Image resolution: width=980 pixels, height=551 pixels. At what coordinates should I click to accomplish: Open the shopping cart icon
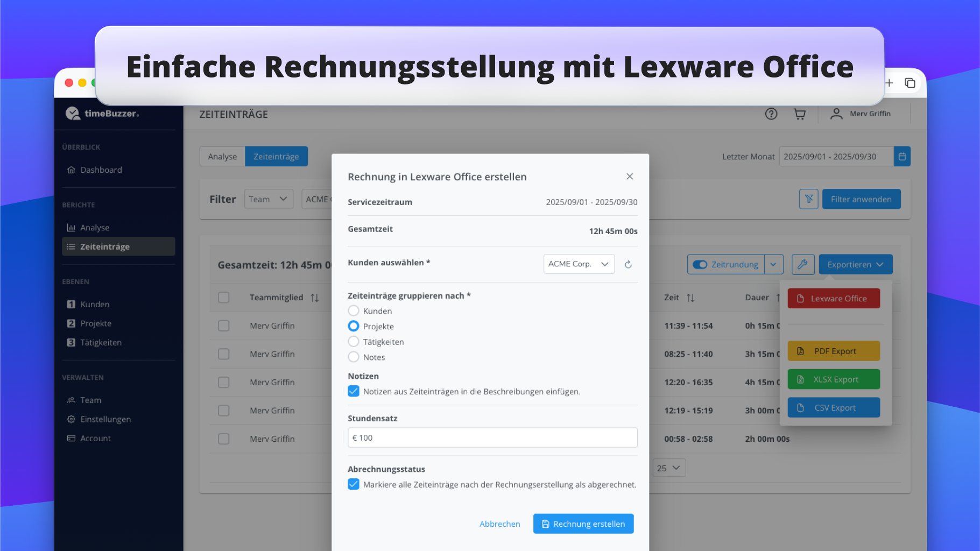[799, 114]
